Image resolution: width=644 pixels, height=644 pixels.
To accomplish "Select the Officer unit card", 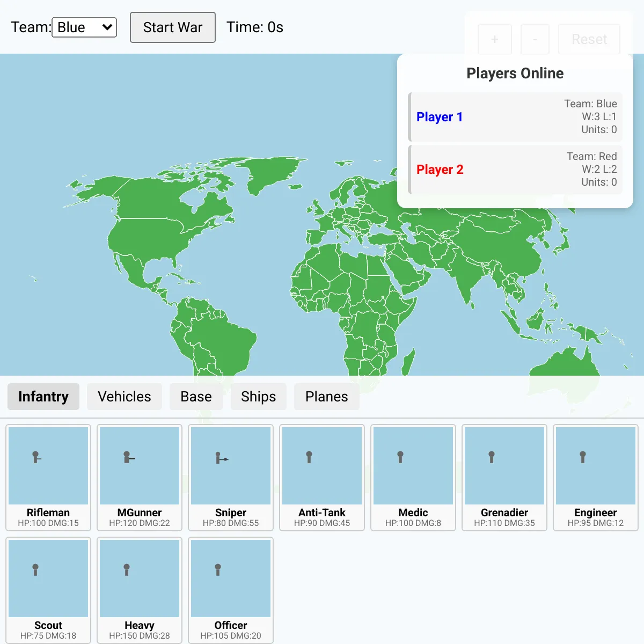I will (x=231, y=590).
